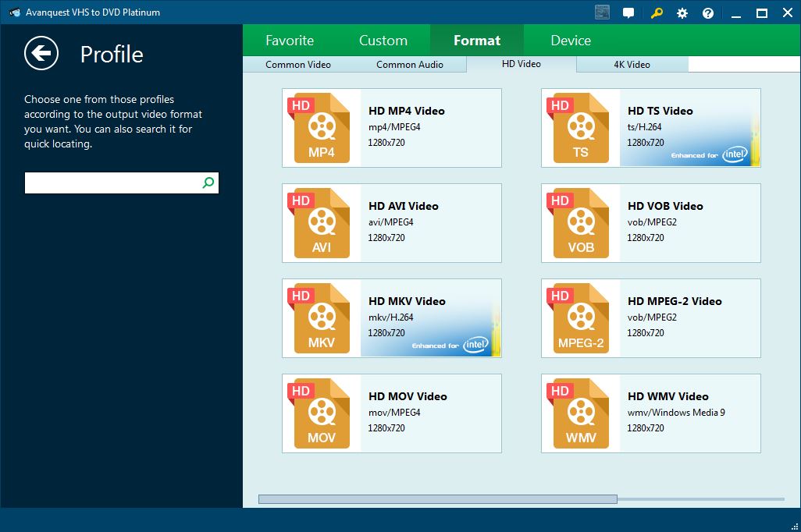
Task: Click the mp4/MPEG4 codec text
Action: pos(394,127)
